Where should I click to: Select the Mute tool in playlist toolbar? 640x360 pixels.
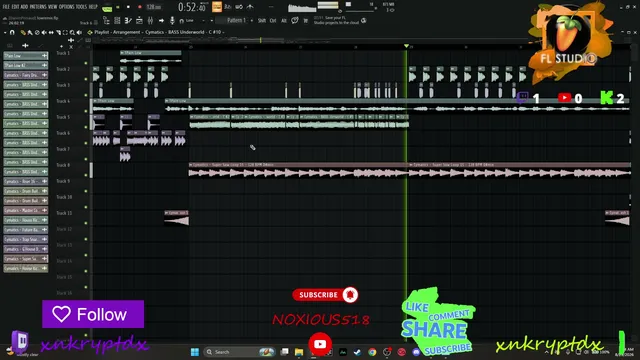click(x=44, y=32)
